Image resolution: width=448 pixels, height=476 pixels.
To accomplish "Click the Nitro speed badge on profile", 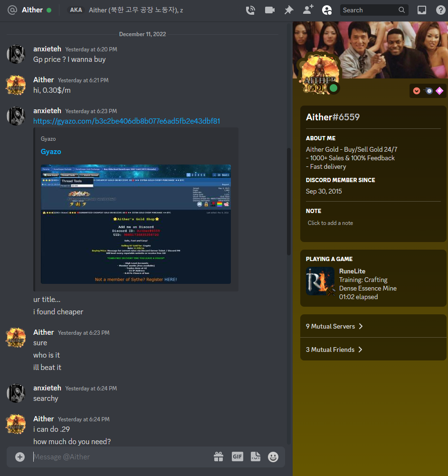I will [x=428, y=91].
